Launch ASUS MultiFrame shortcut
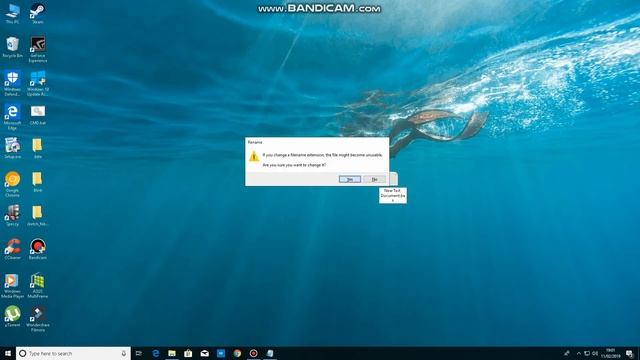The width and height of the screenshot is (640, 360). tap(38, 286)
